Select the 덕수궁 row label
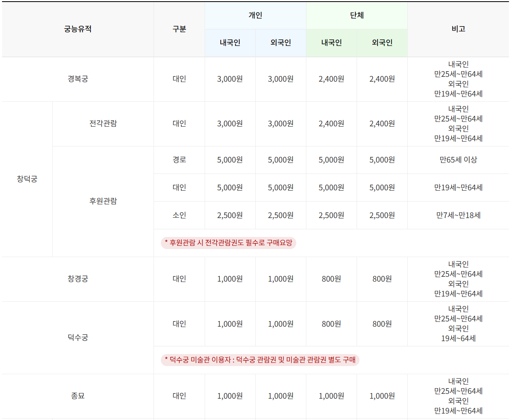 click(x=78, y=338)
